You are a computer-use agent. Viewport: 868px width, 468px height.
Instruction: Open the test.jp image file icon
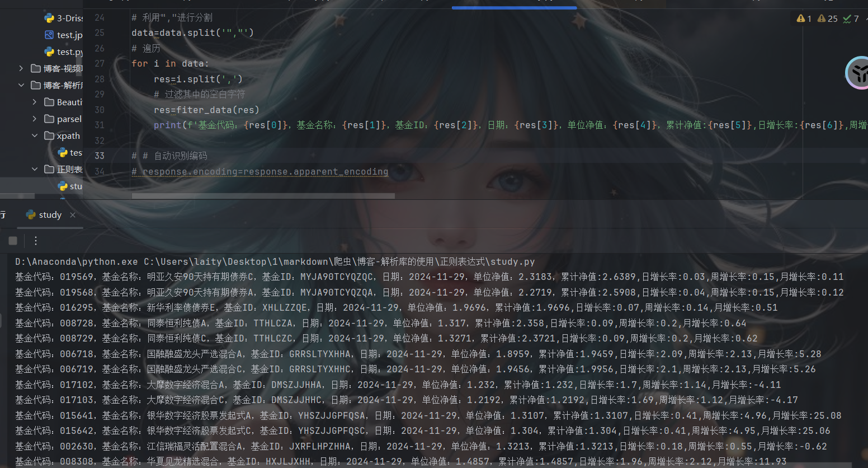click(49, 35)
